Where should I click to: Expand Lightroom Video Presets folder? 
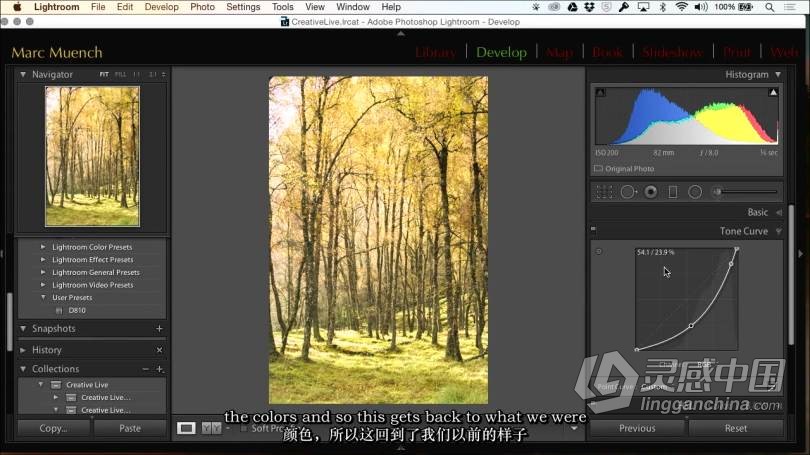coord(43,285)
